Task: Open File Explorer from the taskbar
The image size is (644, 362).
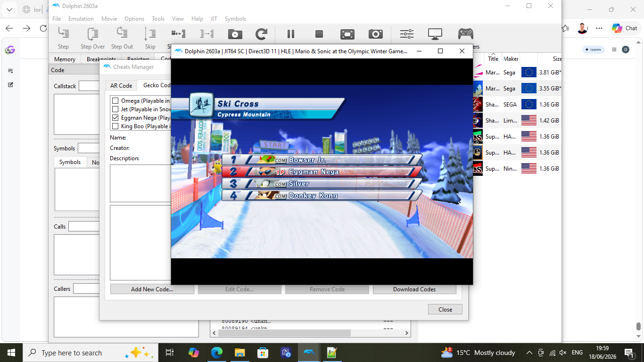Action: coord(239,353)
